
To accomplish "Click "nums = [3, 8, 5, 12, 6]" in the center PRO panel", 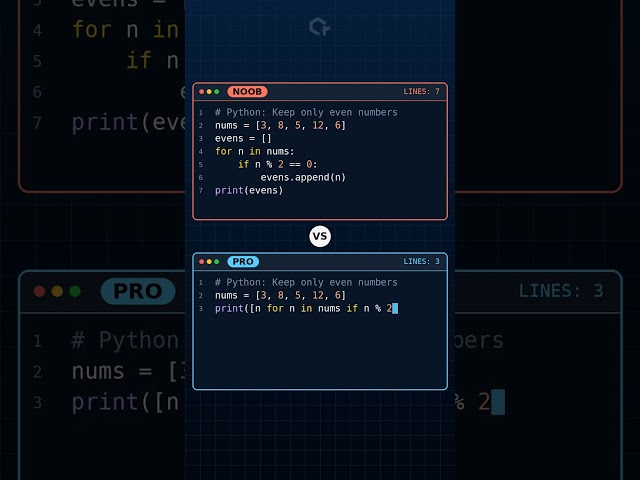I will point(280,296).
